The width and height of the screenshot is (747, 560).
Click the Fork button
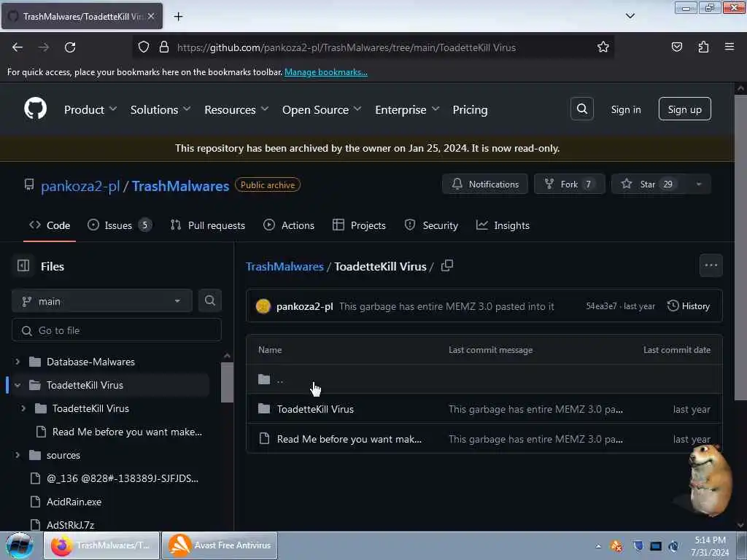569,184
